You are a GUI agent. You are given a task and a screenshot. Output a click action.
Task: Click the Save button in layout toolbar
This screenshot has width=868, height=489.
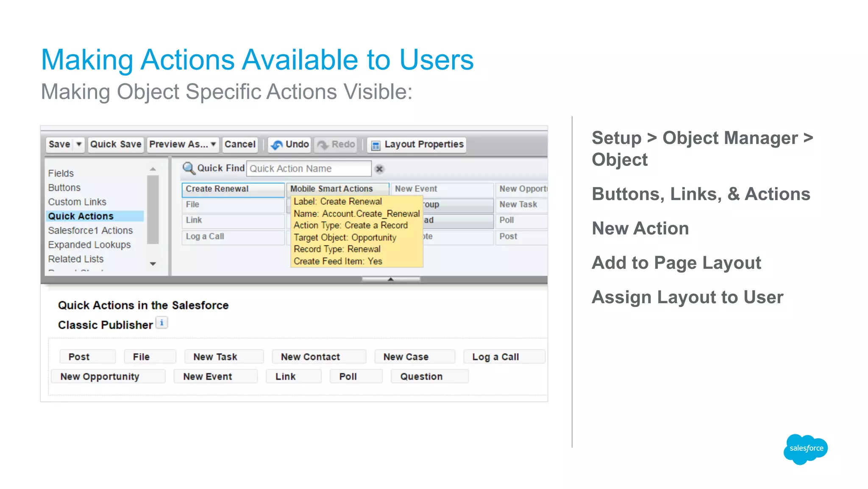click(59, 145)
